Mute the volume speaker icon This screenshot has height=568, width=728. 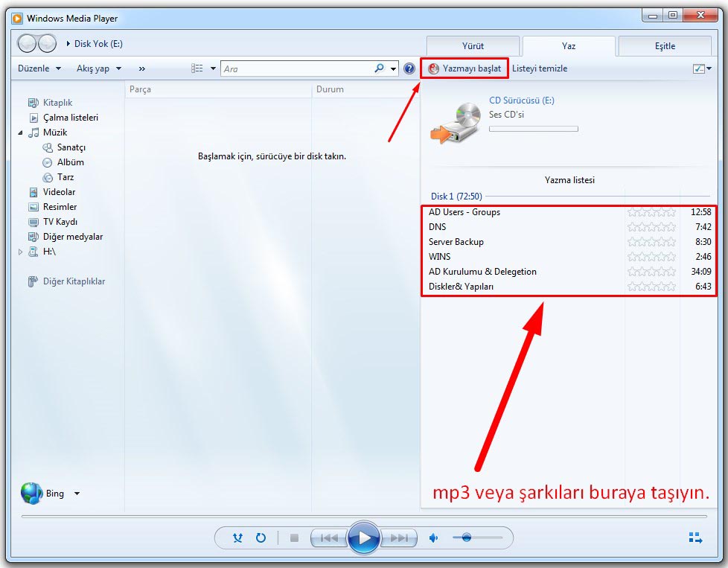pos(434,537)
